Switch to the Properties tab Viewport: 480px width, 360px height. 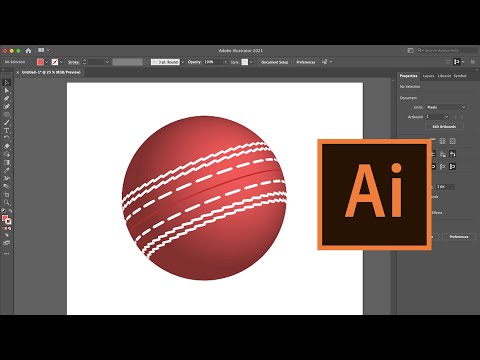(x=408, y=76)
